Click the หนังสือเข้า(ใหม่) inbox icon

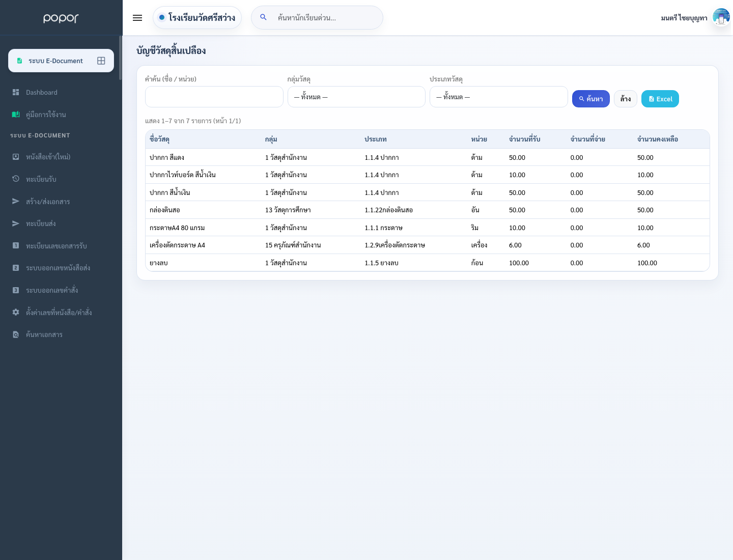16,157
